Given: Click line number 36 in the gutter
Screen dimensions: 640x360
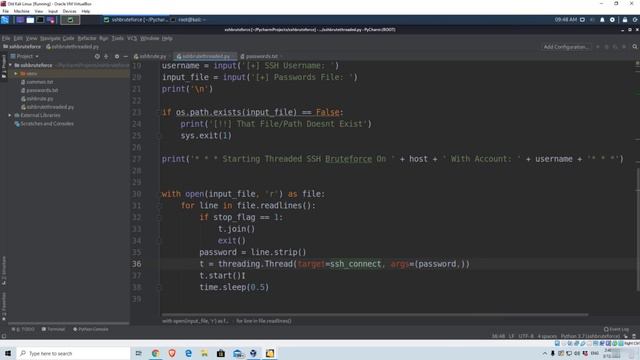Looking at the screenshot, I should (x=137, y=264).
